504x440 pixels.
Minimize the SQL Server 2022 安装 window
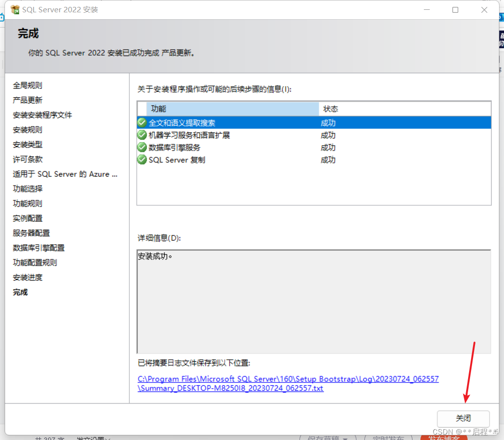[427, 10]
